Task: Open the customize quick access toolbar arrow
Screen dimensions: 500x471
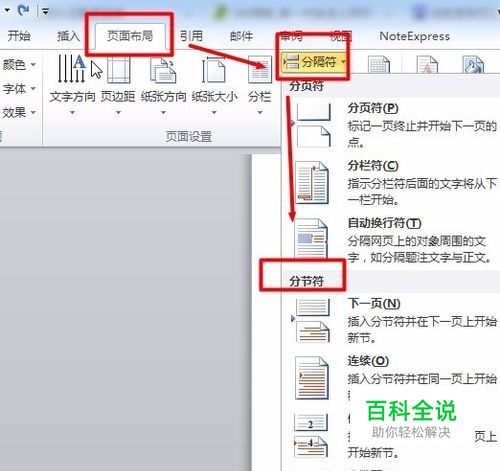Action: tap(45, 11)
